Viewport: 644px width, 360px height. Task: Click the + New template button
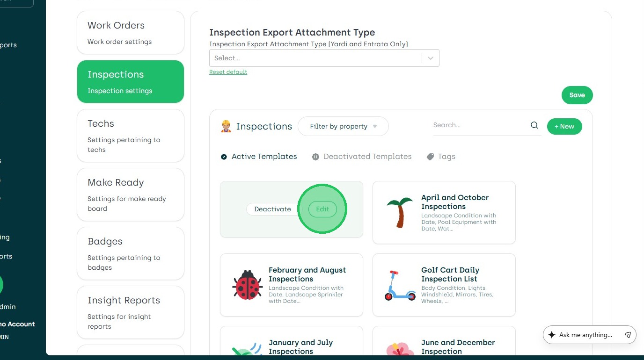coord(564,126)
